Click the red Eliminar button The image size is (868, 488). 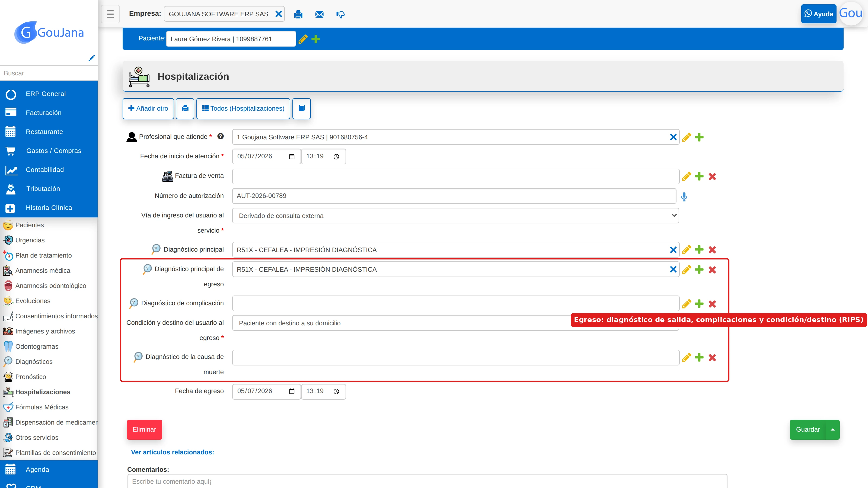tap(144, 429)
